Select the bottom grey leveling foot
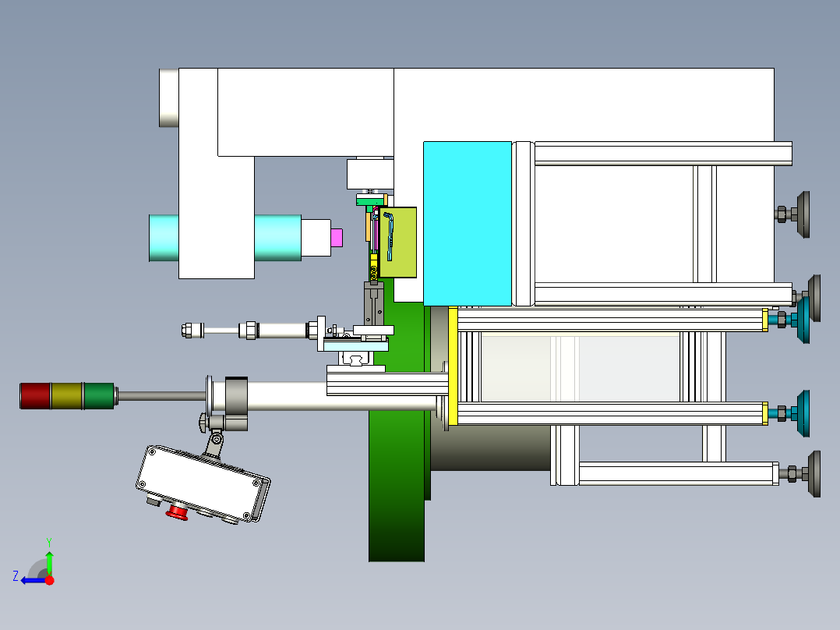840x630 pixels. coord(814,474)
